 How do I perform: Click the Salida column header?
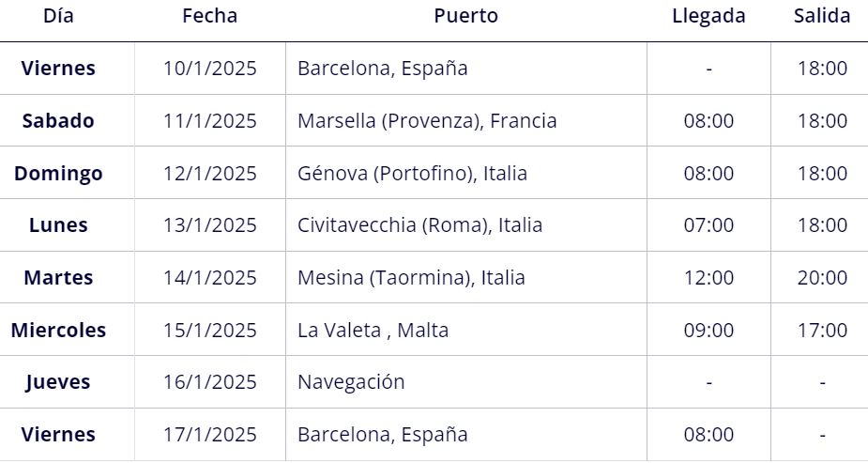point(822,16)
